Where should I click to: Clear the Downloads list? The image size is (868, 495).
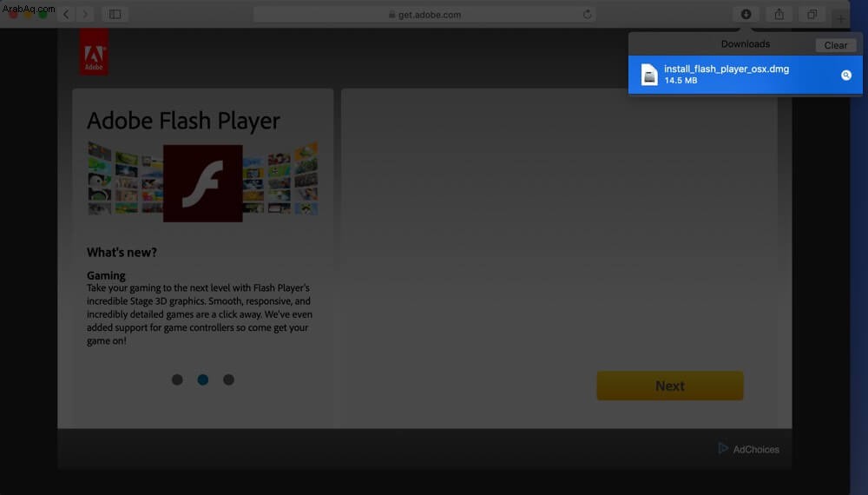835,45
